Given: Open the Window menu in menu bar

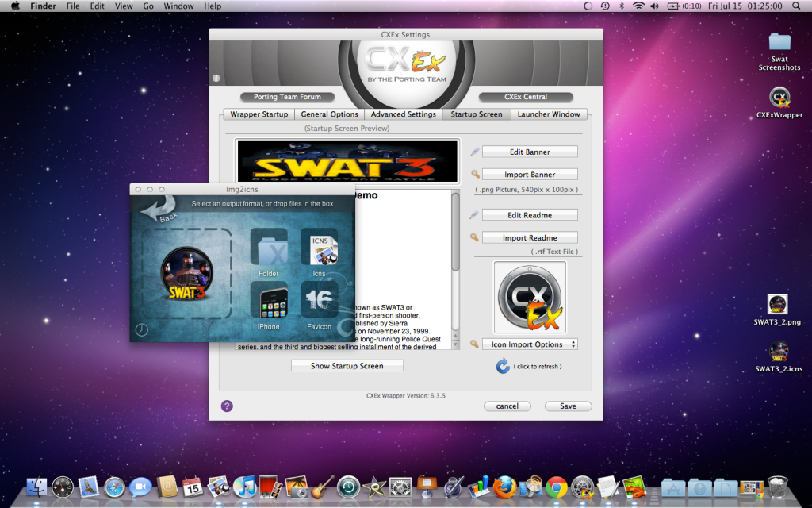Looking at the screenshot, I should click(x=178, y=6).
